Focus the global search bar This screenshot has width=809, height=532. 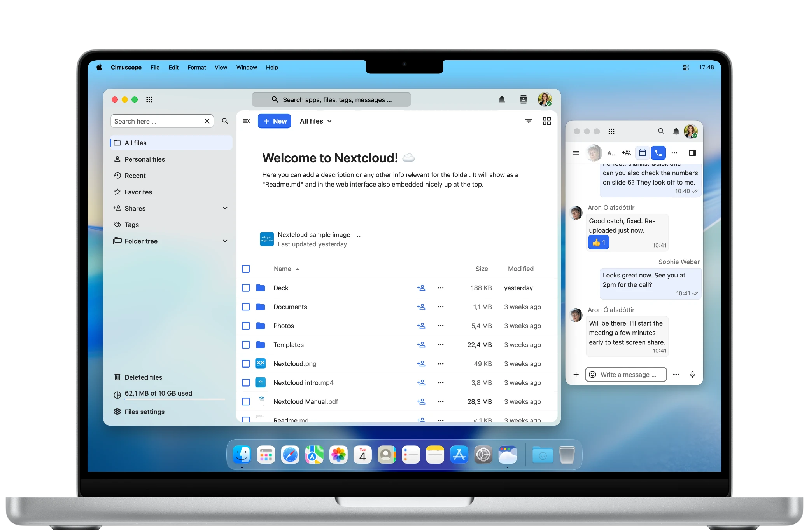pos(331,100)
